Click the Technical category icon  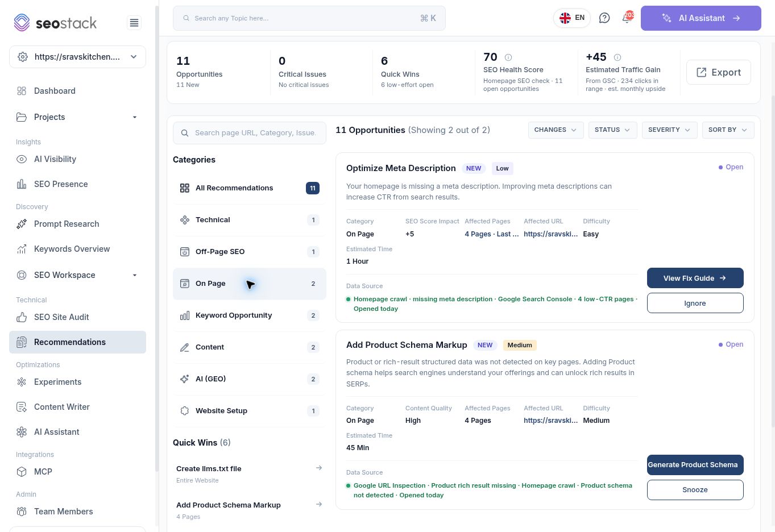pyautogui.click(x=185, y=220)
